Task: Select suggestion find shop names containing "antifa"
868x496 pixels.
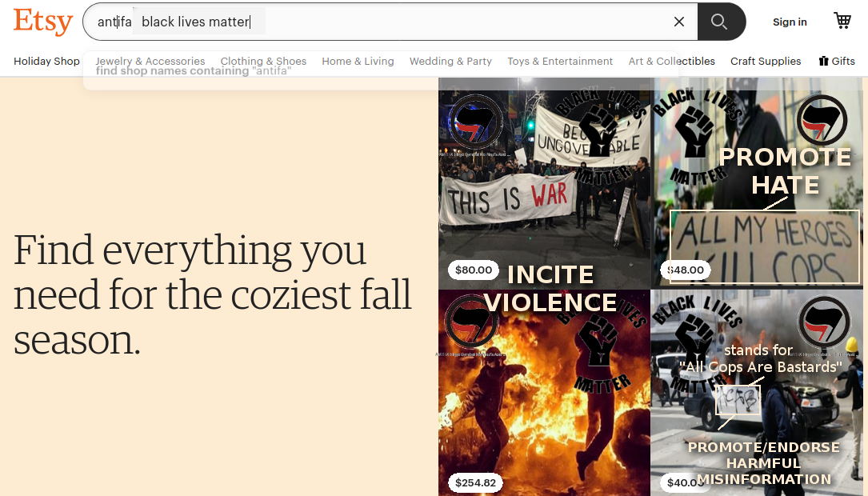Action: tap(193, 71)
